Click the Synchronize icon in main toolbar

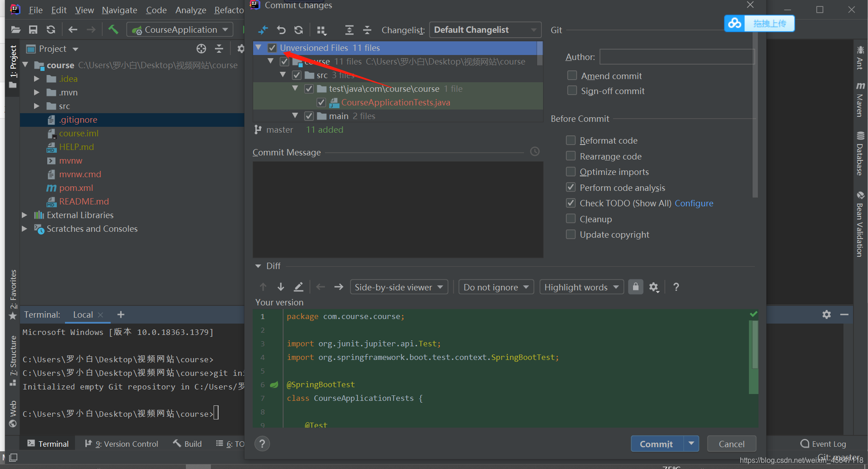[x=51, y=30]
